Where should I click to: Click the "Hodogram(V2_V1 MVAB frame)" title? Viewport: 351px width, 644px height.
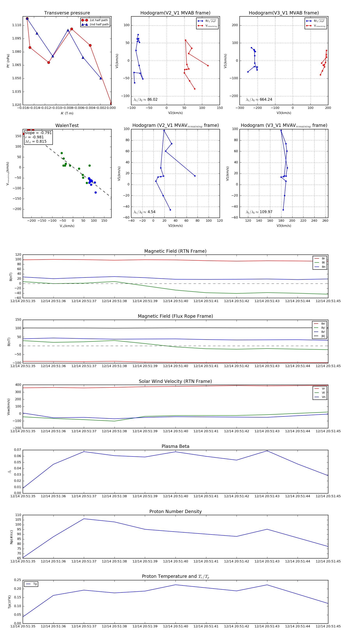click(x=175, y=13)
